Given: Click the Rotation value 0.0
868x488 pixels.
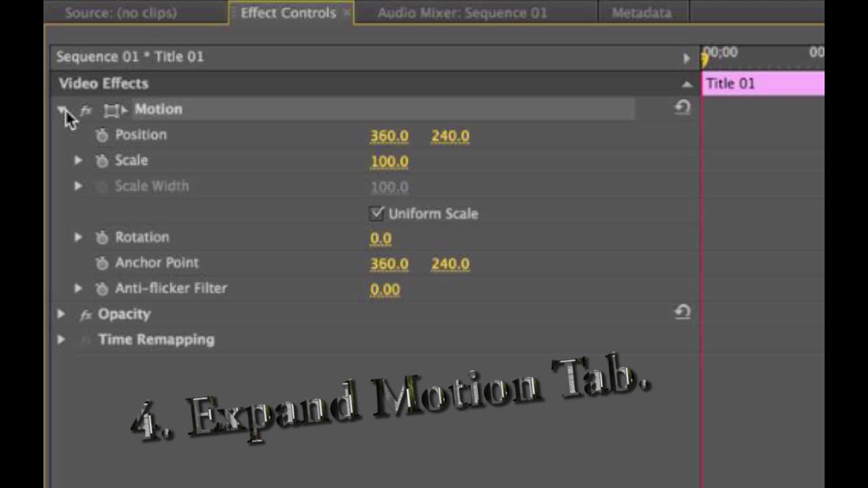Looking at the screenshot, I should [x=380, y=238].
